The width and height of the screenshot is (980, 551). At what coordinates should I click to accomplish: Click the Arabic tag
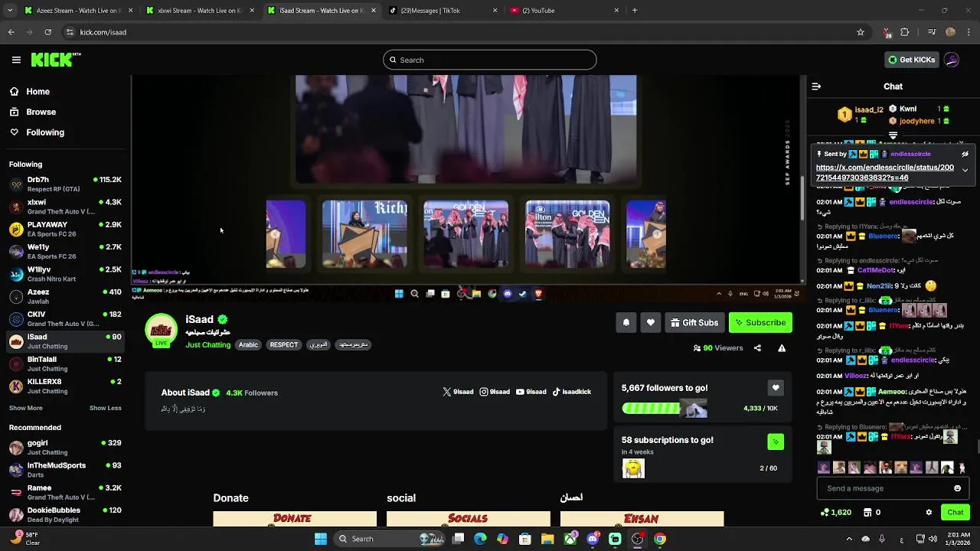(x=248, y=345)
